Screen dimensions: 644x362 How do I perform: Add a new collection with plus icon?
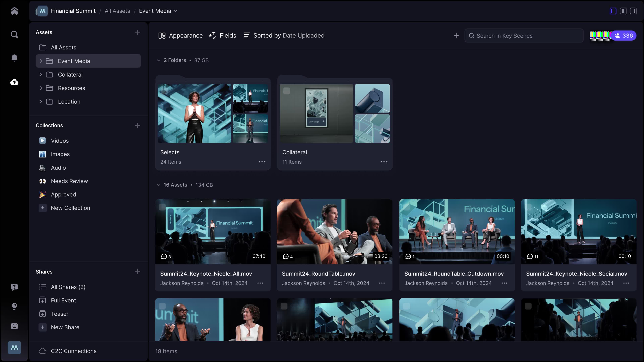tap(137, 125)
